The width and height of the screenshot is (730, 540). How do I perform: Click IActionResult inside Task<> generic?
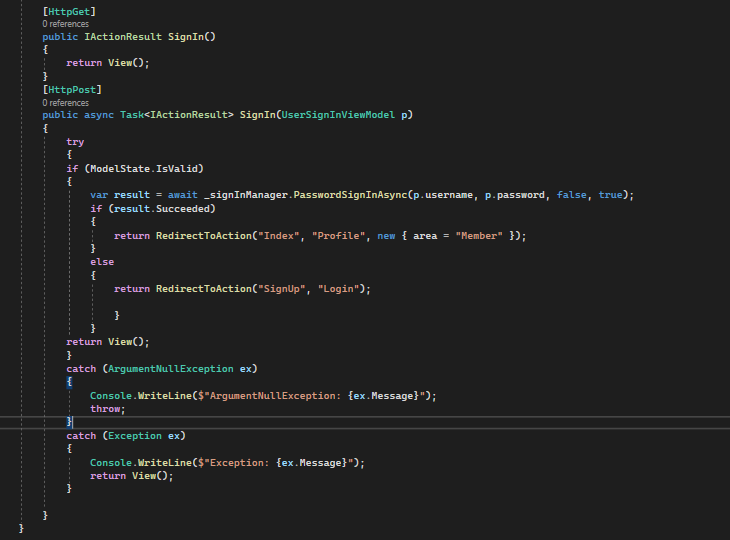tap(189, 115)
